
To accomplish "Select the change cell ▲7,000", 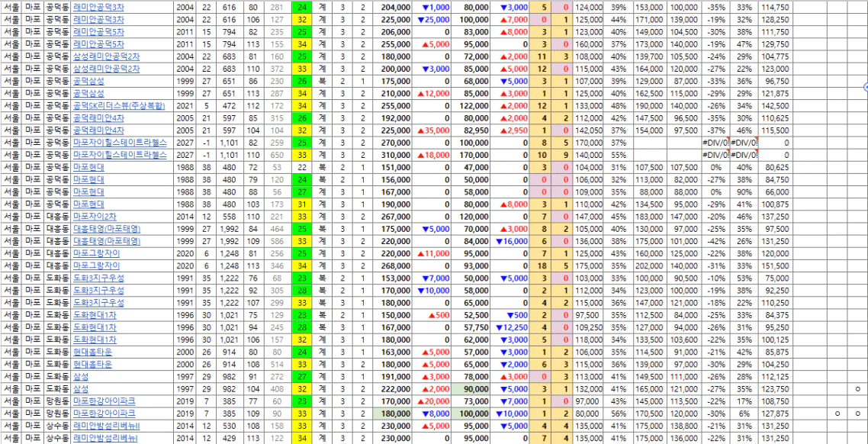I will (x=510, y=20).
